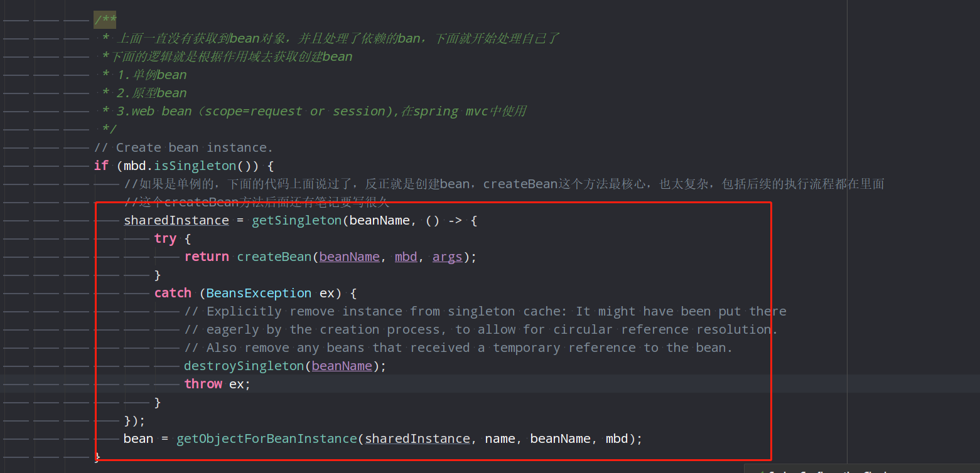
Task: Click comment '// Also remove any beans that received'
Action: (x=458, y=348)
